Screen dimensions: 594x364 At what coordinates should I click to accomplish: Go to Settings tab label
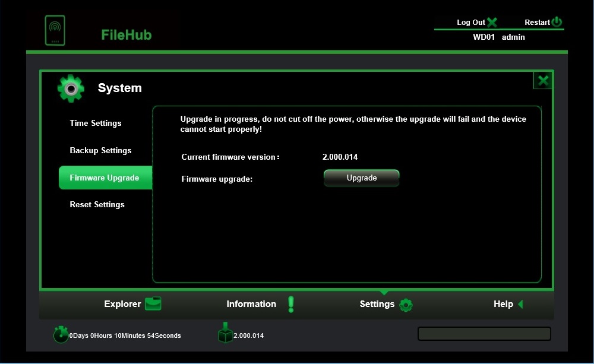click(x=377, y=304)
